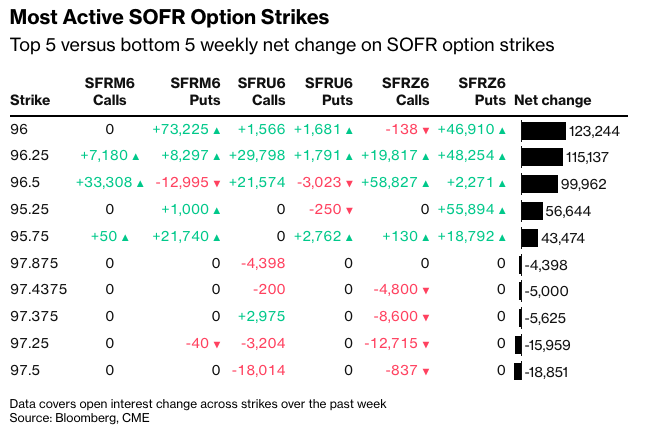Select the 97.4375 strike row label
The height and width of the screenshot is (430, 657).
35,291
